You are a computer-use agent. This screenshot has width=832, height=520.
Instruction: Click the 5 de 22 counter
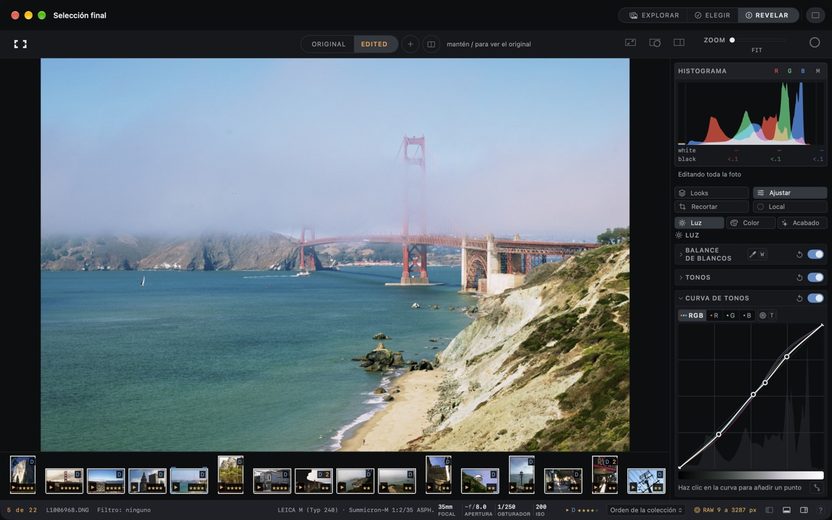coord(22,510)
